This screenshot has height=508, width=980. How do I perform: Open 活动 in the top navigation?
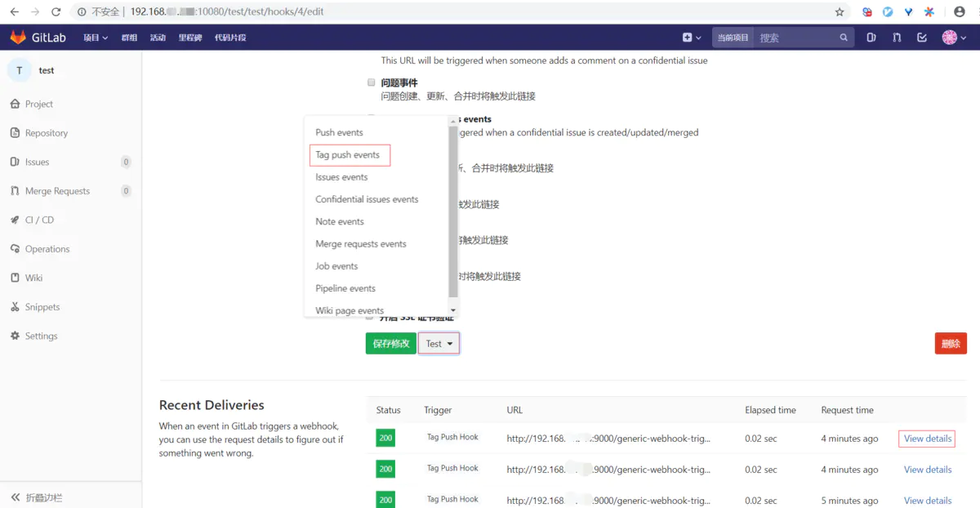pyautogui.click(x=158, y=38)
